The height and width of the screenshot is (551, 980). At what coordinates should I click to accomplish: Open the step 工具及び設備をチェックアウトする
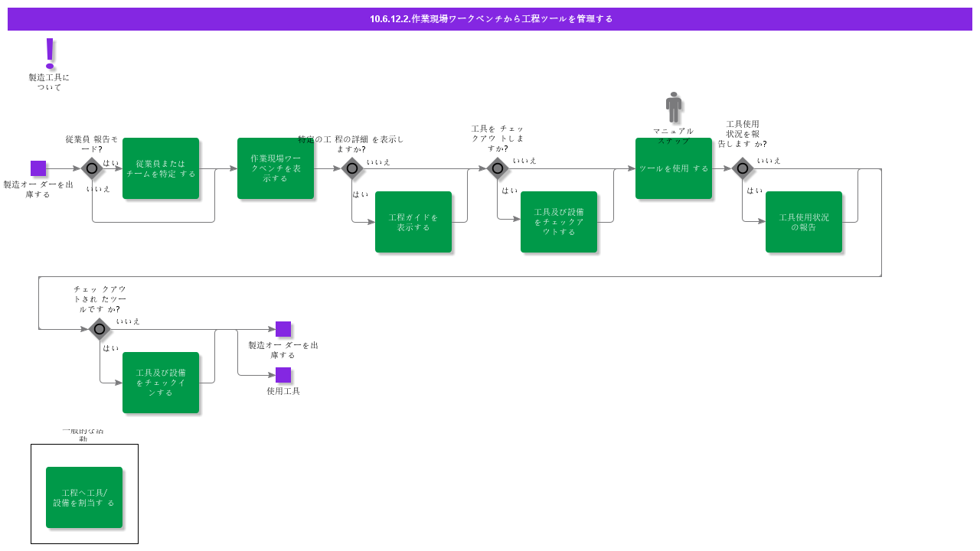point(559,222)
